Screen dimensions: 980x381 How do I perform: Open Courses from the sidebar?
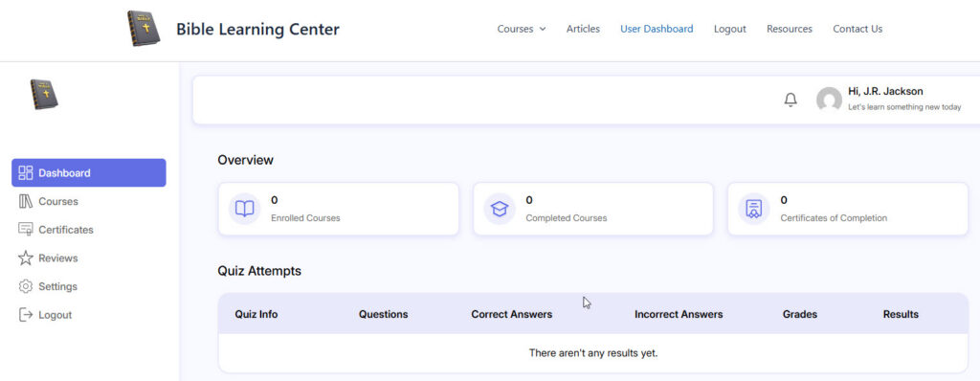click(58, 201)
